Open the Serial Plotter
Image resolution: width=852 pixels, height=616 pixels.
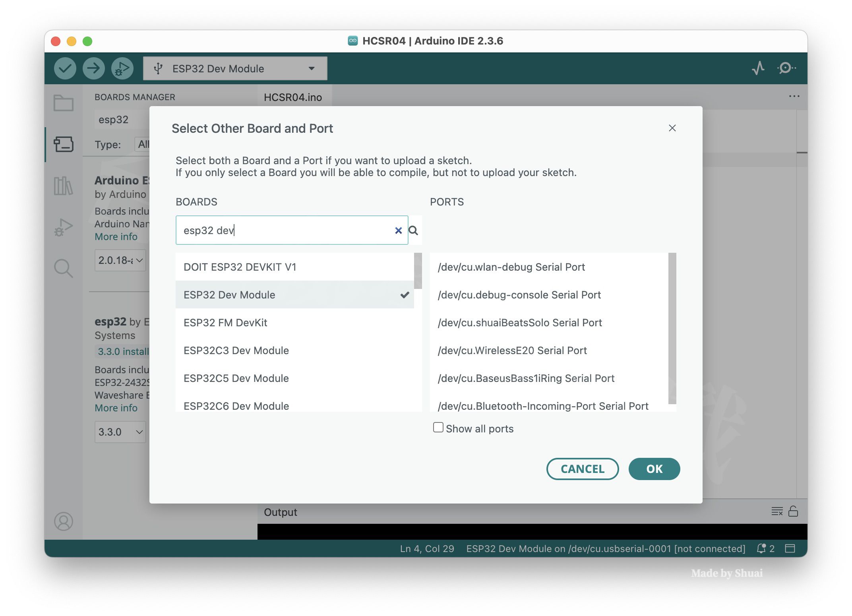tap(758, 68)
